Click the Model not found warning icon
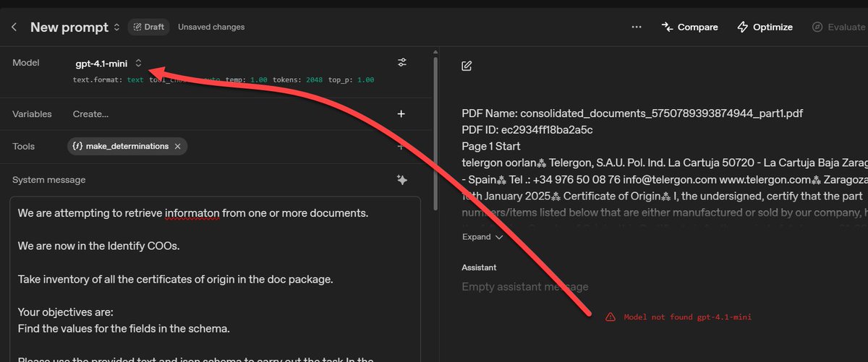 (x=610, y=317)
